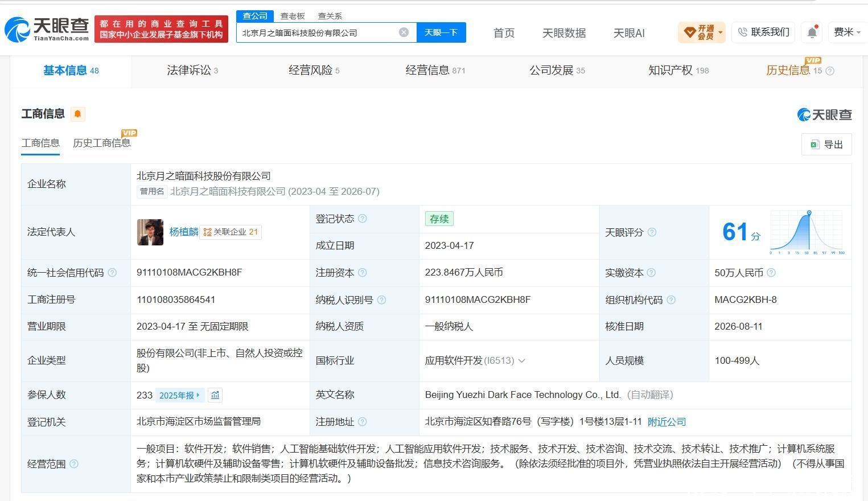Show help for 组织机构代码
The height and width of the screenshot is (501, 868).
(x=671, y=300)
